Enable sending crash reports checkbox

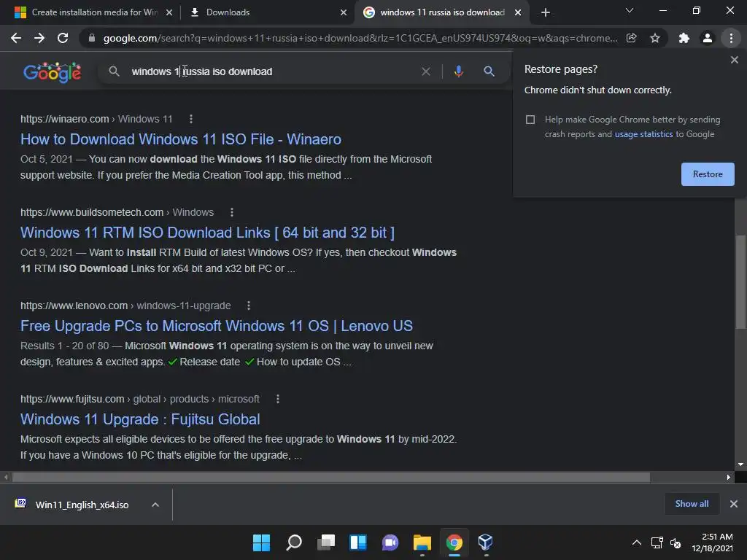tap(530, 120)
